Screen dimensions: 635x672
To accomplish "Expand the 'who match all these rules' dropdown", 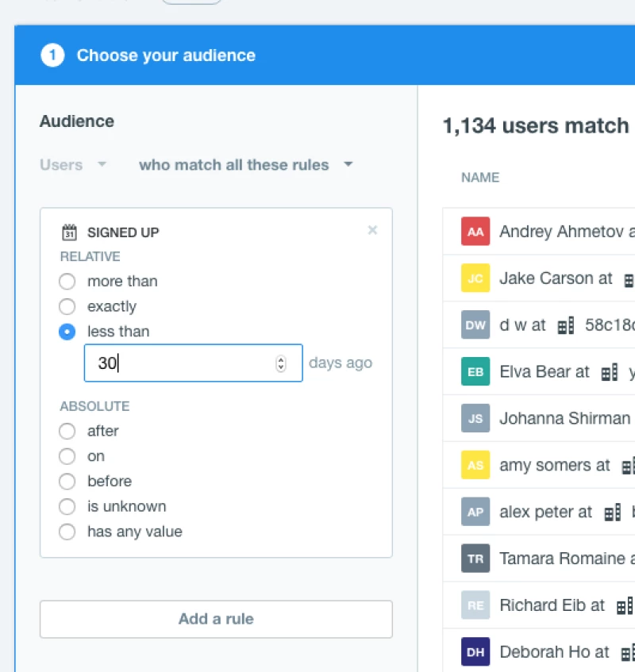I will point(245,165).
